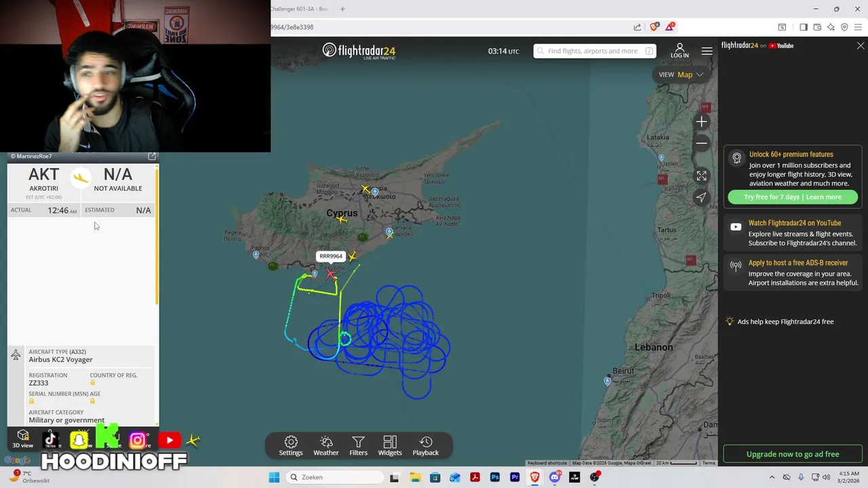The width and height of the screenshot is (868, 488).
Task: Toggle fullscreen map view
Action: 702,176
